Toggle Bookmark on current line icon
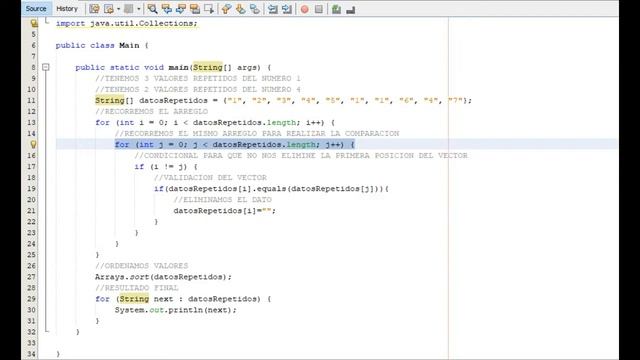Screen dimensions: 640x360 pyautogui.click(x=255, y=9)
